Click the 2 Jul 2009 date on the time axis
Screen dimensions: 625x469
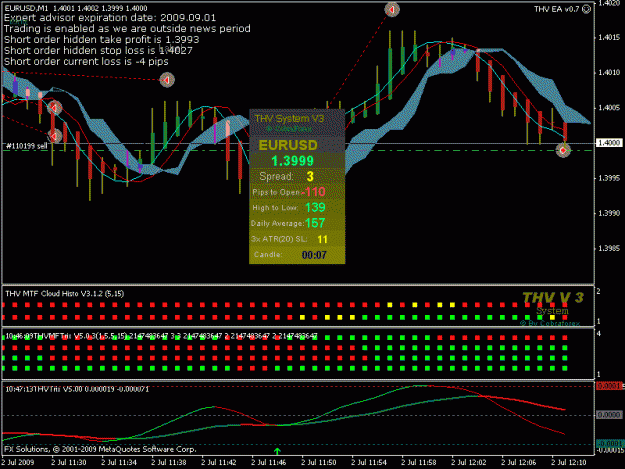(x=18, y=463)
